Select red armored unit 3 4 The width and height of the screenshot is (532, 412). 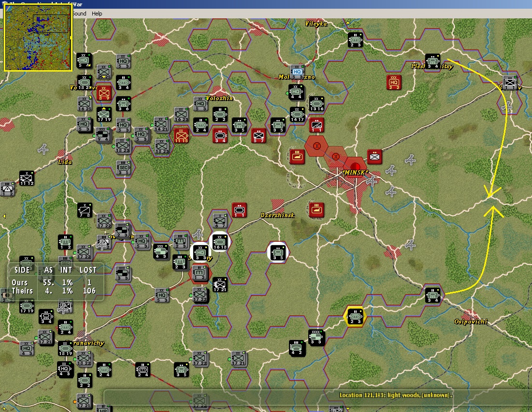point(220,136)
